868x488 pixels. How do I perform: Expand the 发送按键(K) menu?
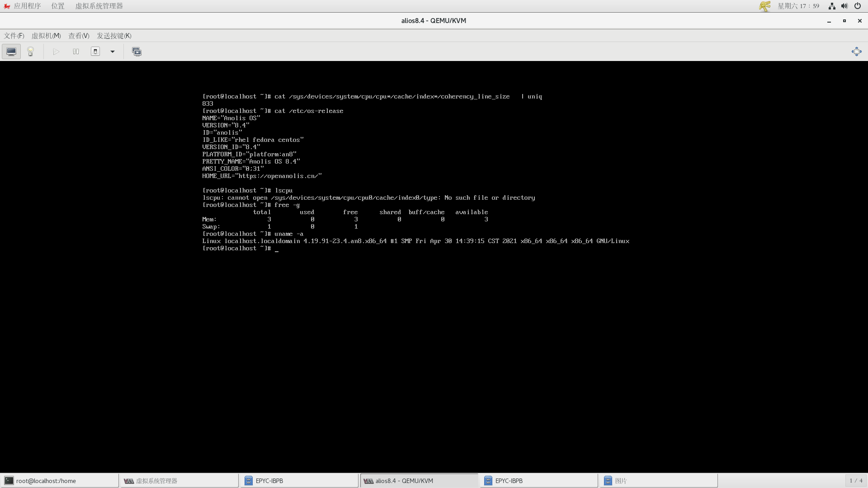114,36
